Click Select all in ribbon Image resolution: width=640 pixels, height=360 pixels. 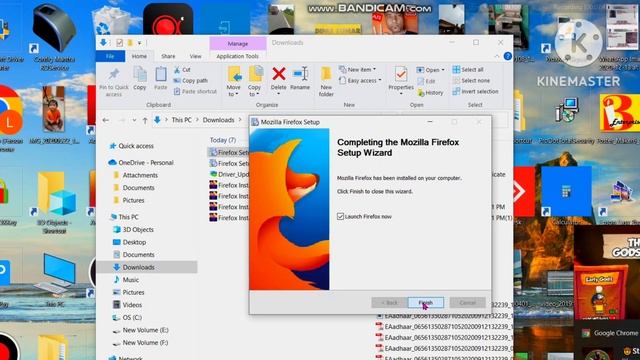coord(468,69)
